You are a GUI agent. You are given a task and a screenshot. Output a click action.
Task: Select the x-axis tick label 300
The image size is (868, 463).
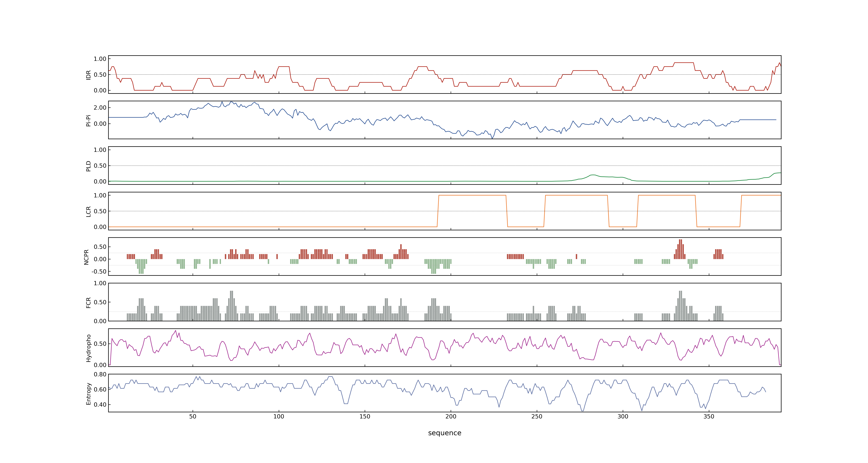pyautogui.click(x=623, y=416)
